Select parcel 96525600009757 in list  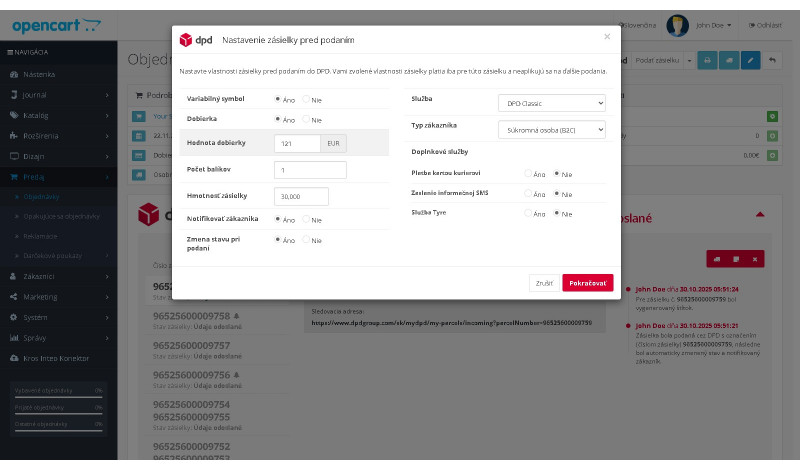pyautogui.click(x=214, y=350)
